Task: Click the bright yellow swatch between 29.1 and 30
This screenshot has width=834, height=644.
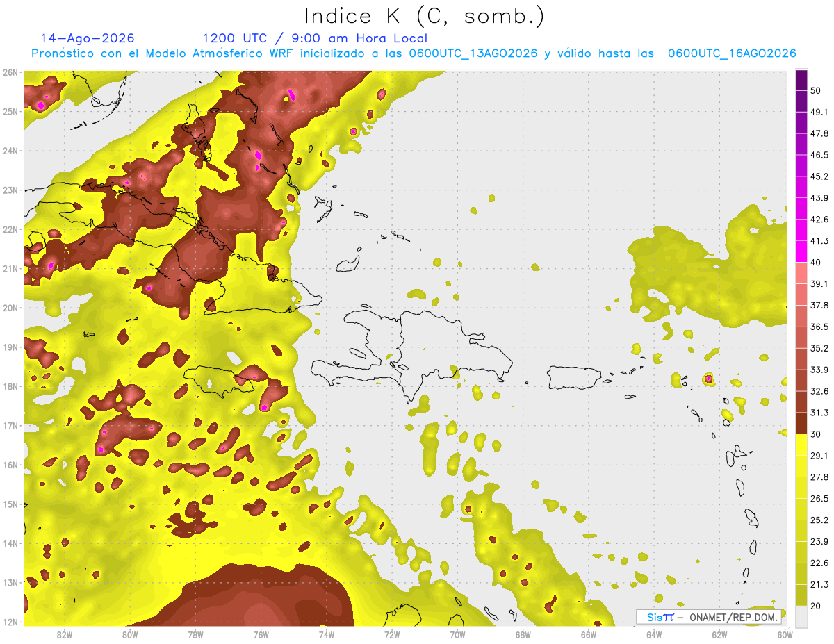Action: point(801,445)
